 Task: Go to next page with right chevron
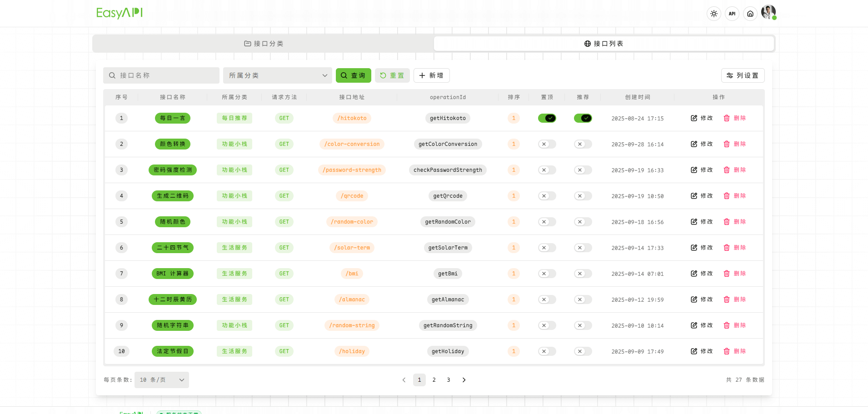click(x=464, y=380)
